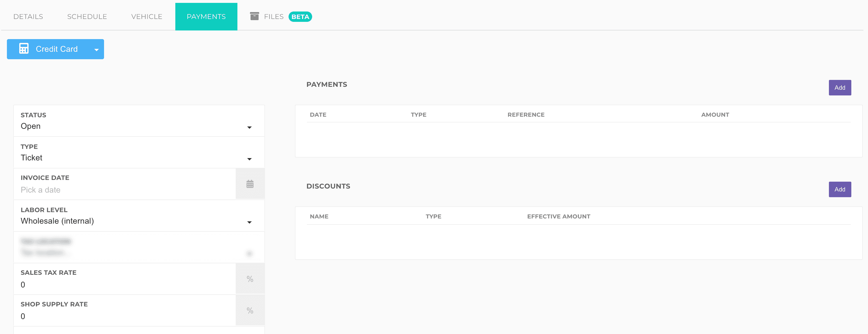The image size is (868, 334).
Task: Click the Shop Supply Rate percent icon
Action: click(250, 310)
